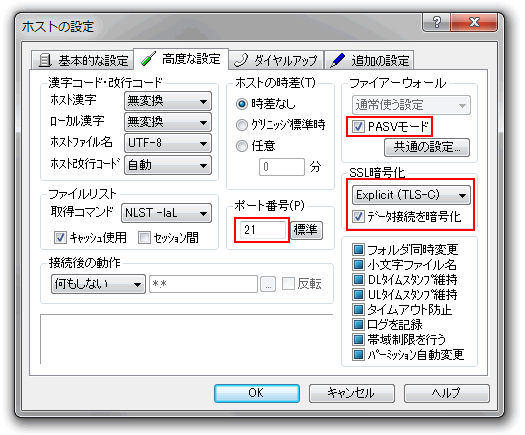Viewport: 525px width, 435px height.
Task: Click the large empty text area
Action: (x=186, y=339)
